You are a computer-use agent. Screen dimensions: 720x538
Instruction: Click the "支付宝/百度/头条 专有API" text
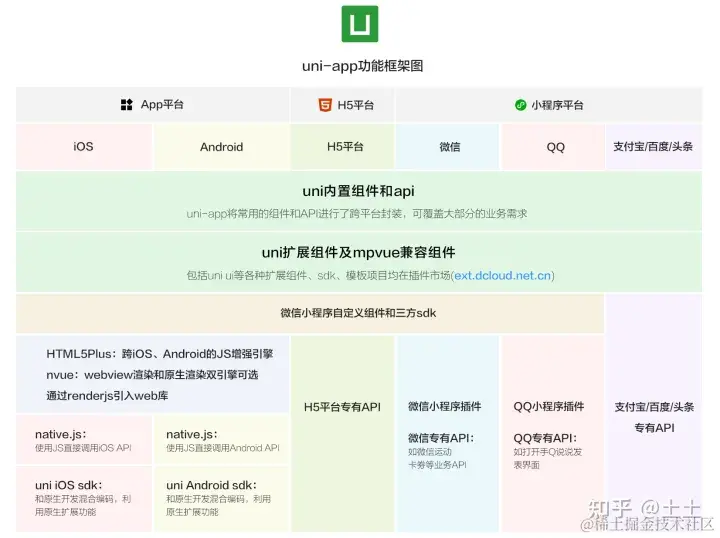click(654, 417)
